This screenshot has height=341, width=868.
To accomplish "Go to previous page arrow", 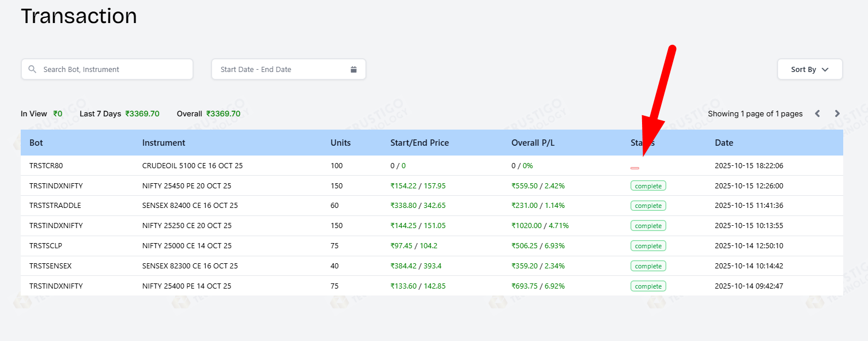I will tap(817, 113).
